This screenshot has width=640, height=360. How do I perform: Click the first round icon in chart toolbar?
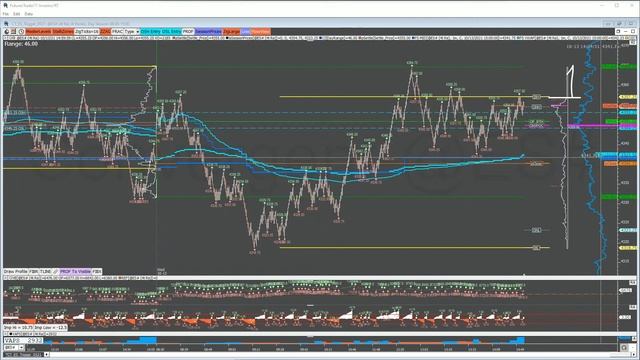(x=7, y=31)
